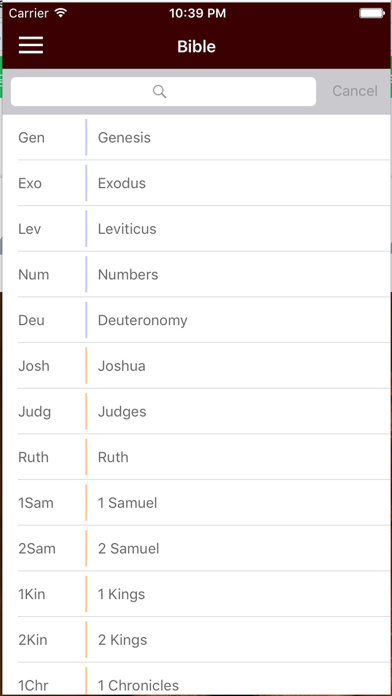Click inside the search field
392x696 pixels.
tap(163, 91)
